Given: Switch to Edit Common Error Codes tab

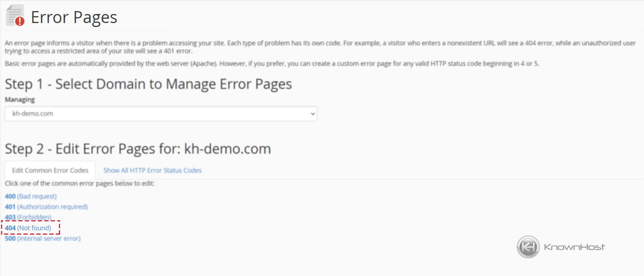Looking at the screenshot, I should click(x=50, y=170).
